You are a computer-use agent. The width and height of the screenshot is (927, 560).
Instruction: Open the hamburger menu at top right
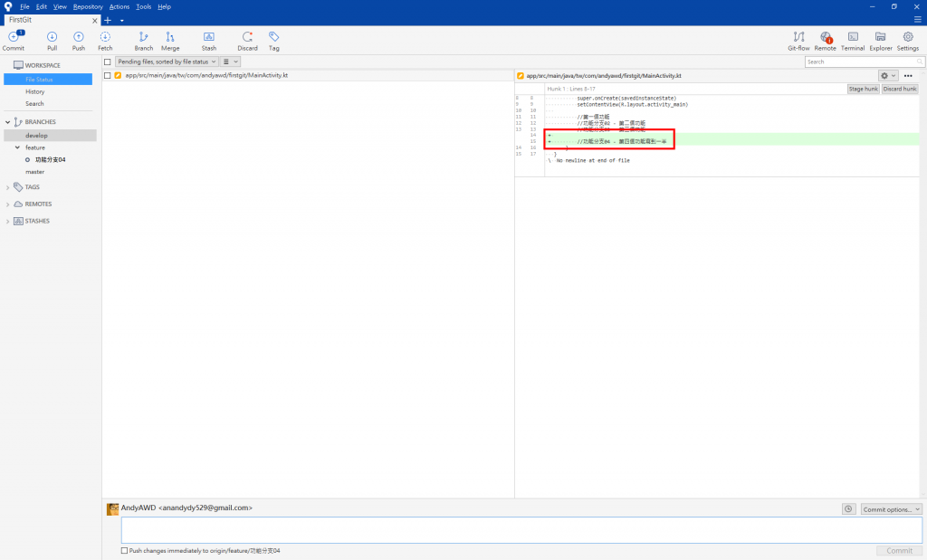click(918, 20)
